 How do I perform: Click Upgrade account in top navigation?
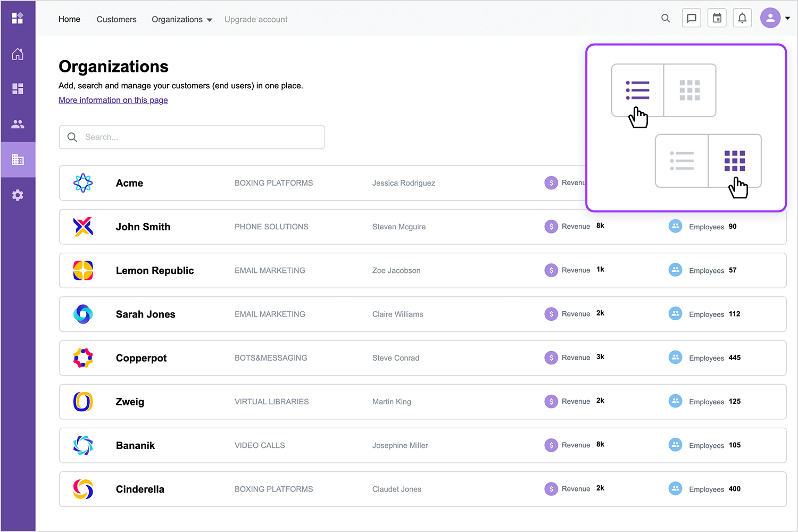(x=256, y=19)
